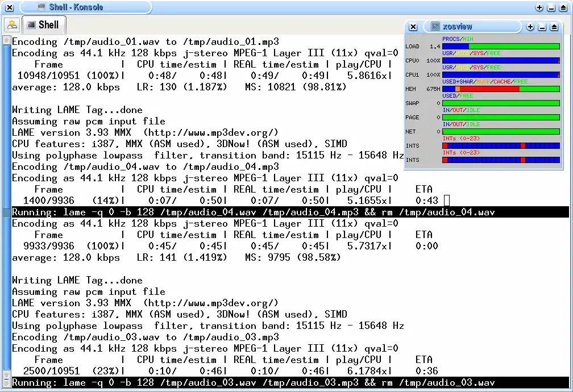Click the ETA value '0:00'

pos(427,246)
